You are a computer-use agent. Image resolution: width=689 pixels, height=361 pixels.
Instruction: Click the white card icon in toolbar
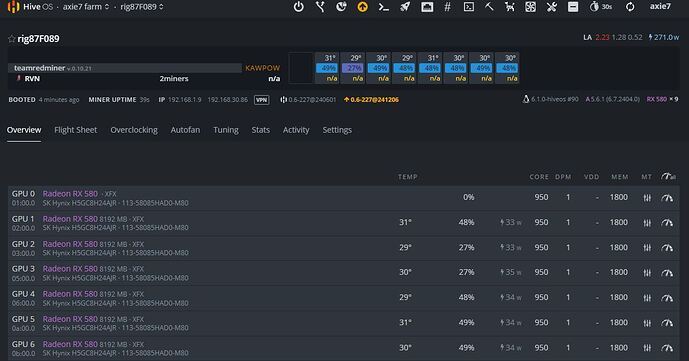[573, 7]
